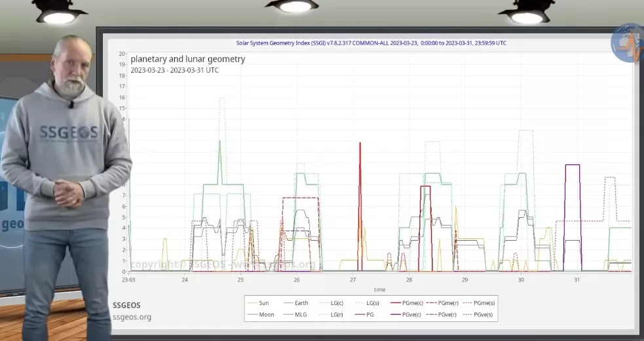The width and height of the screenshot is (644, 341).
Task: Click the 'planetary and lunar geometry' heading
Action: tap(187, 59)
